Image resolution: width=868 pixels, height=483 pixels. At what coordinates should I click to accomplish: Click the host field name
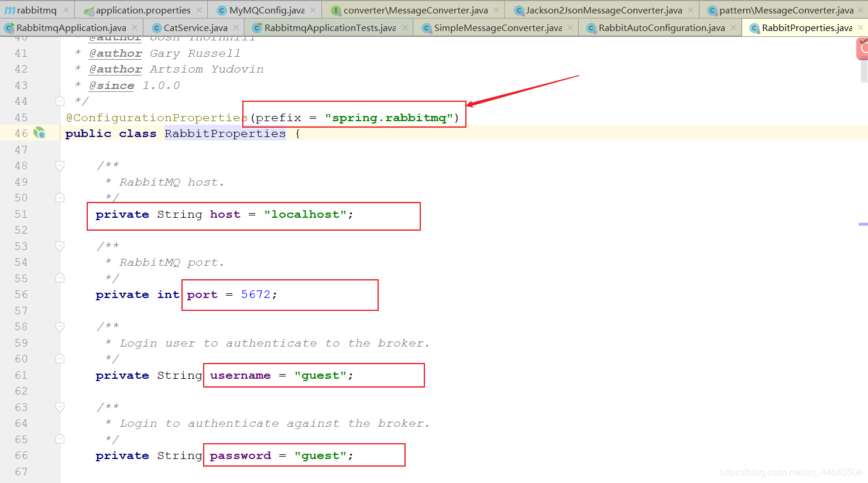(225, 214)
